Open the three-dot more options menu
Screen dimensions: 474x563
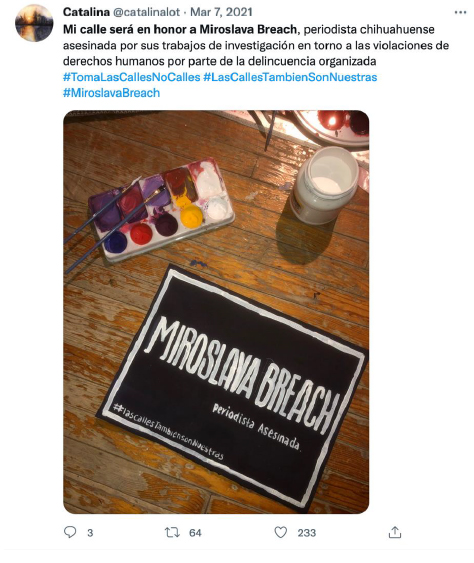[x=460, y=13]
